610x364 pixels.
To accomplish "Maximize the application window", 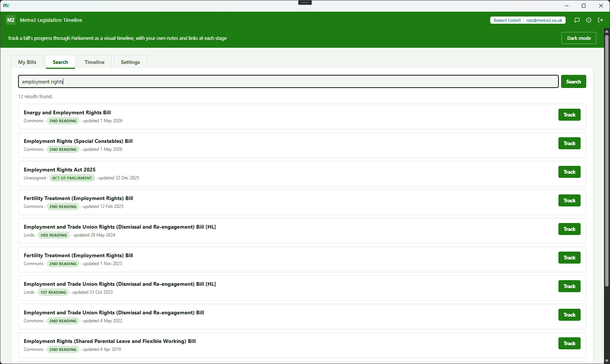I will click(584, 6).
